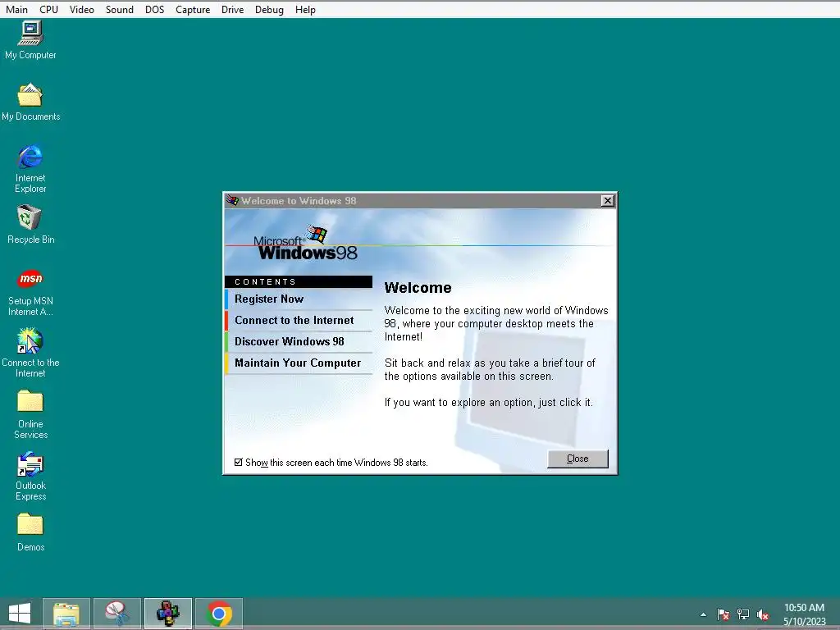Click the Welcome to Windows 98 title icon
The height and width of the screenshot is (630, 840).
(x=232, y=200)
